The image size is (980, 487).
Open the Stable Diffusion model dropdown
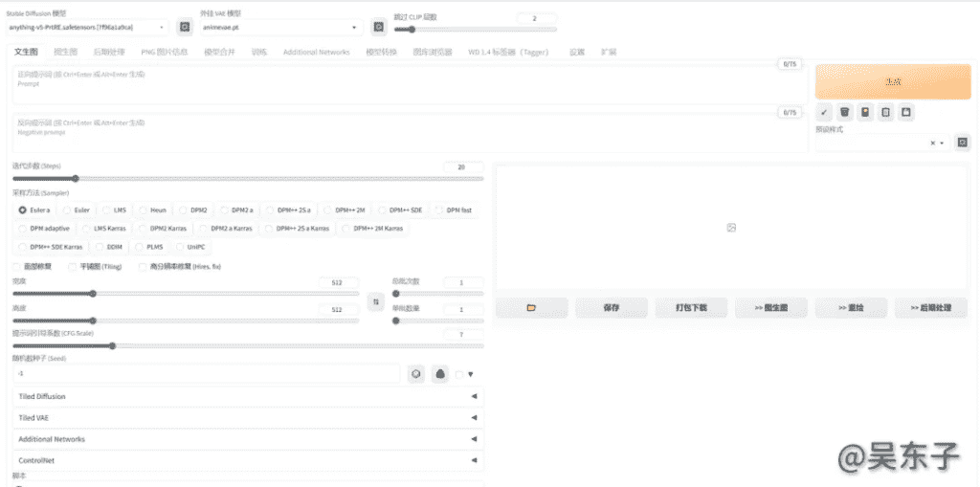[88, 28]
